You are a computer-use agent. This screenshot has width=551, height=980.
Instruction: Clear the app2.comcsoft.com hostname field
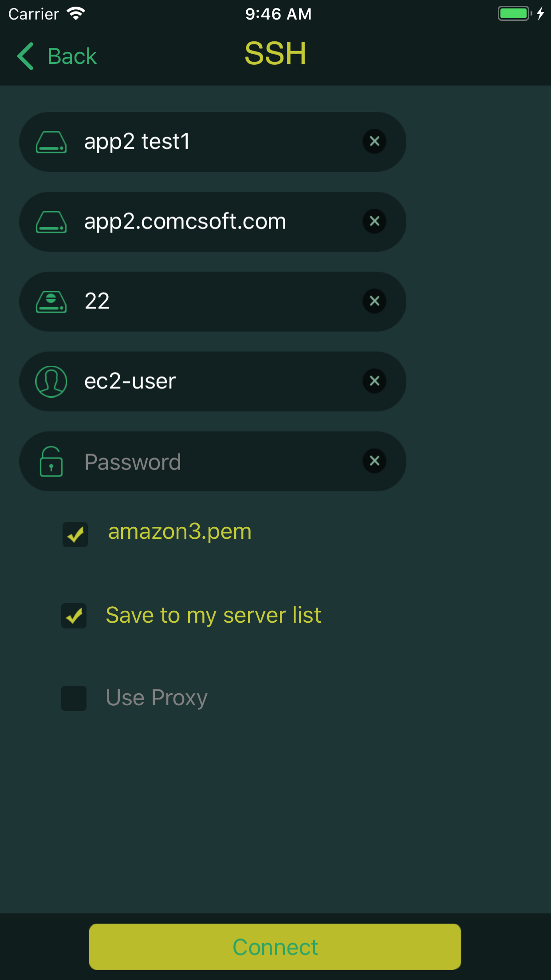coord(374,221)
